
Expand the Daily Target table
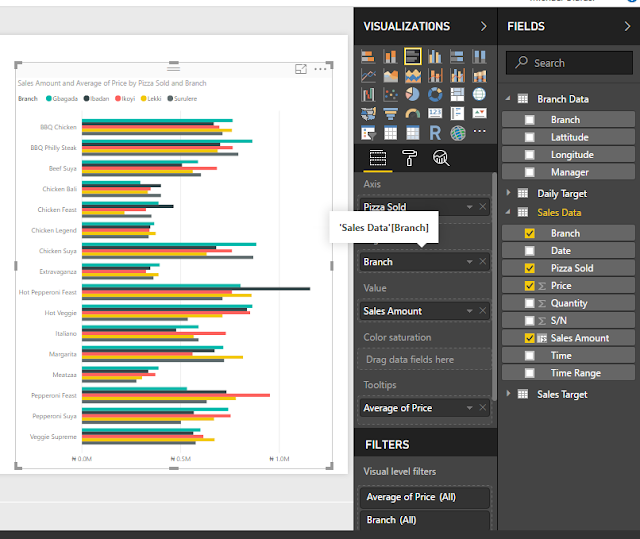(x=508, y=193)
